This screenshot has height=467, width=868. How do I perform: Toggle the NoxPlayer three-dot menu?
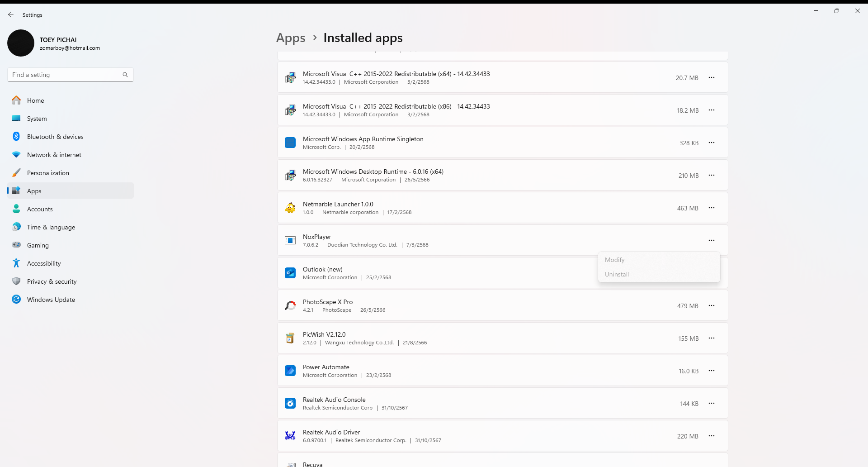coord(712,240)
